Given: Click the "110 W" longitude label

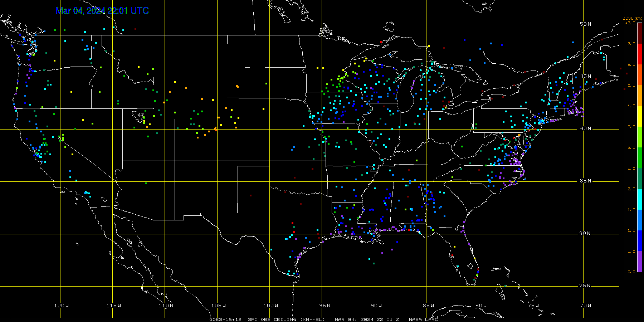Looking at the screenshot, I should pyautogui.click(x=166, y=306).
